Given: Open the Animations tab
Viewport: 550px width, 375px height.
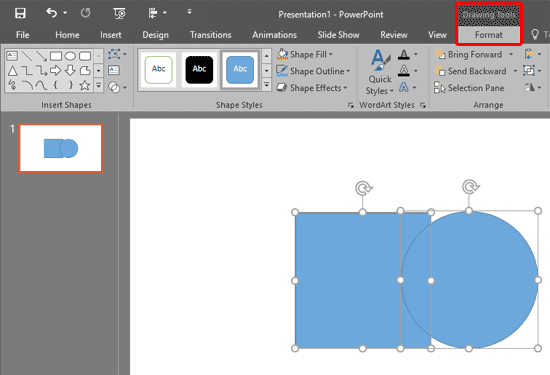Looking at the screenshot, I should point(274,35).
